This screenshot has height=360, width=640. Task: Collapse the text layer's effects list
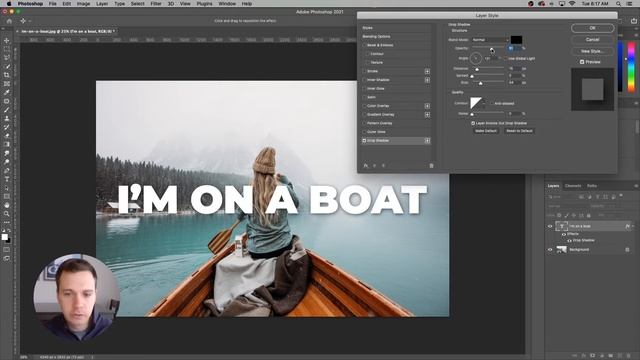tap(633, 226)
